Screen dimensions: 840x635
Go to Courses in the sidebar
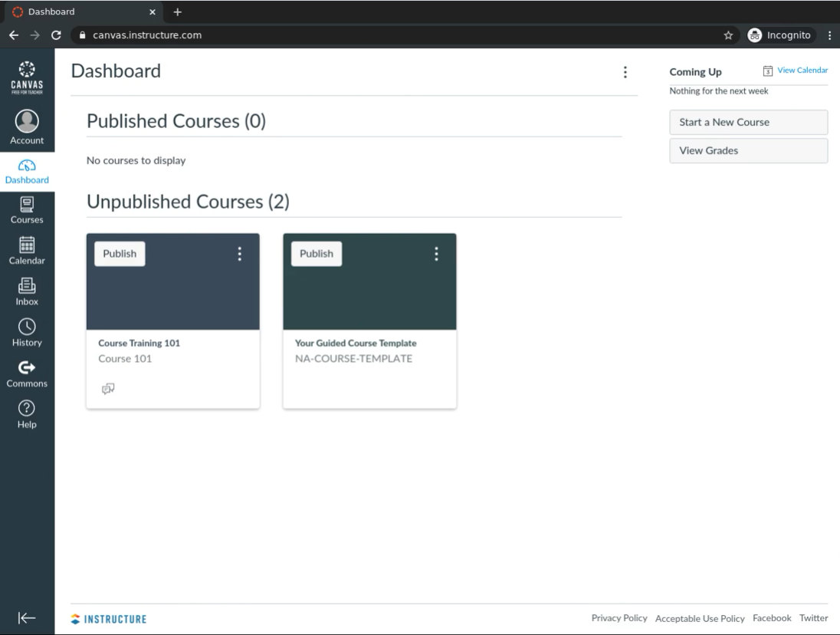pyautogui.click(x=28, y=204)
